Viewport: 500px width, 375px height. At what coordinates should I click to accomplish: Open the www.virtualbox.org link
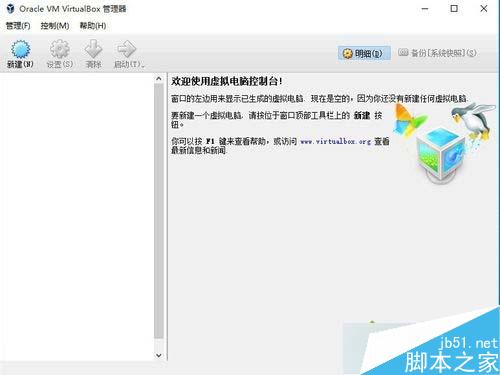[336, 142]
